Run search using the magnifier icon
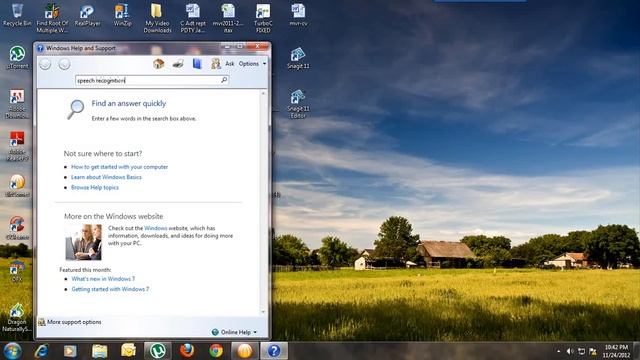640x360 pixels. tap(224, 80)
